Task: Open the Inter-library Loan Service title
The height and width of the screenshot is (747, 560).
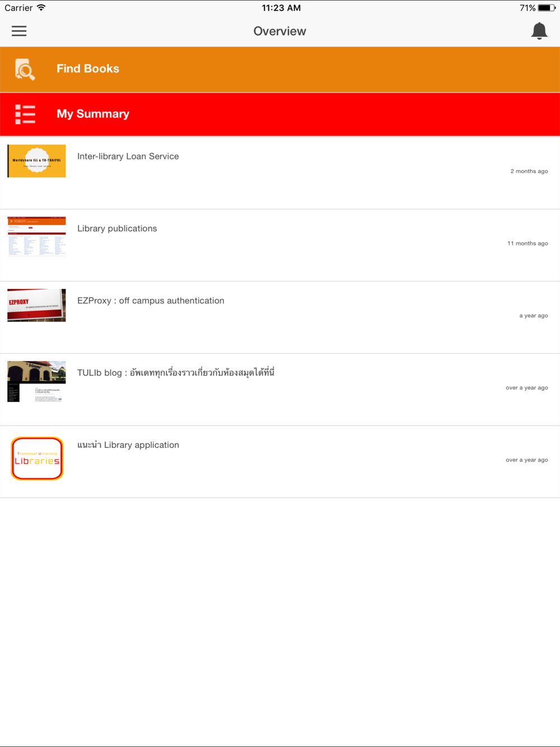Action: click(x=128, y=156)
